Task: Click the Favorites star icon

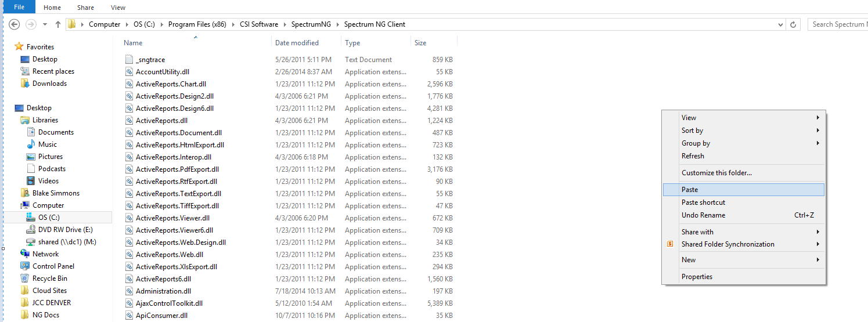Action: [19, 47]
